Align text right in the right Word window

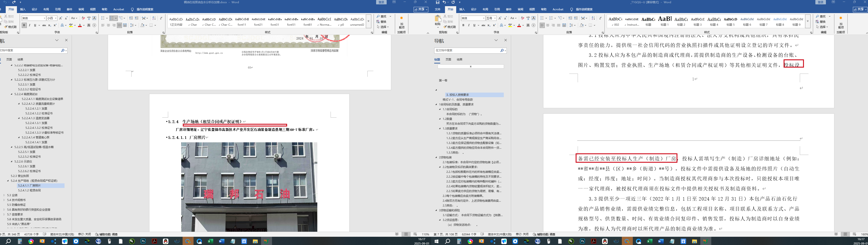553,25
